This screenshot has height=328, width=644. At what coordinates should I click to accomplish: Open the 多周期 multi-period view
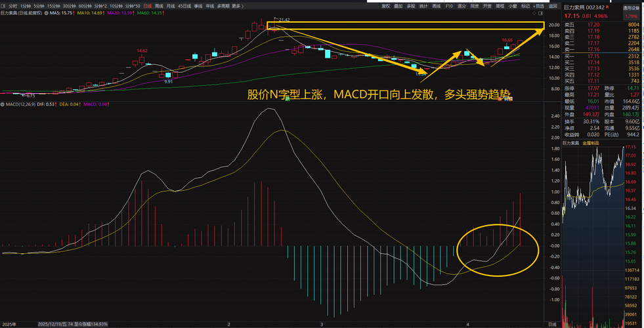(x=223, y=6)
